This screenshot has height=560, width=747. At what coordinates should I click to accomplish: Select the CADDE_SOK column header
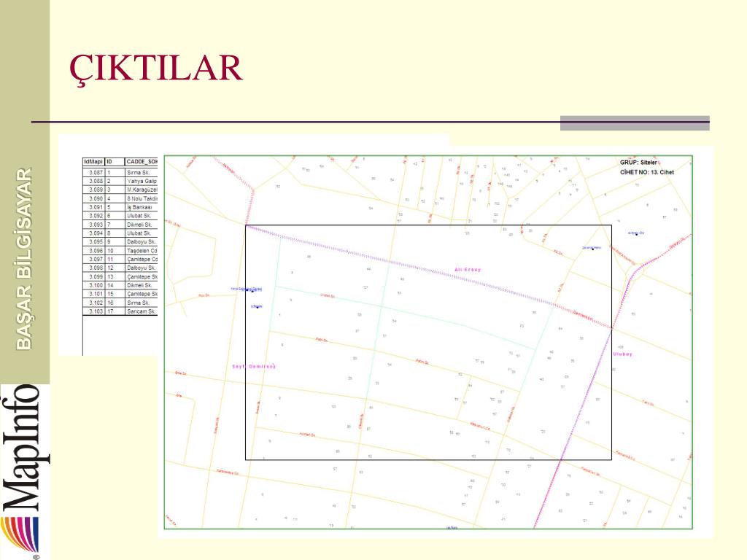coord(142,162)
